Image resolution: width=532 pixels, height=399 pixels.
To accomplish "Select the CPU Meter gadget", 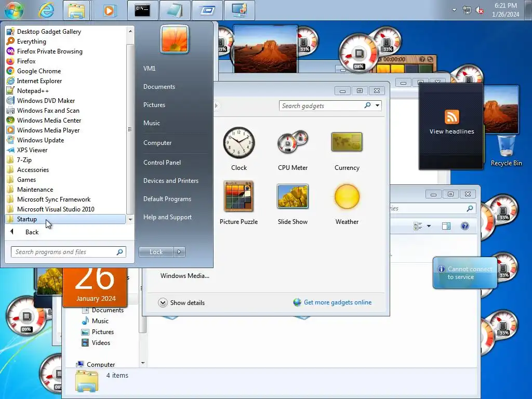I will tap(292, 142).
